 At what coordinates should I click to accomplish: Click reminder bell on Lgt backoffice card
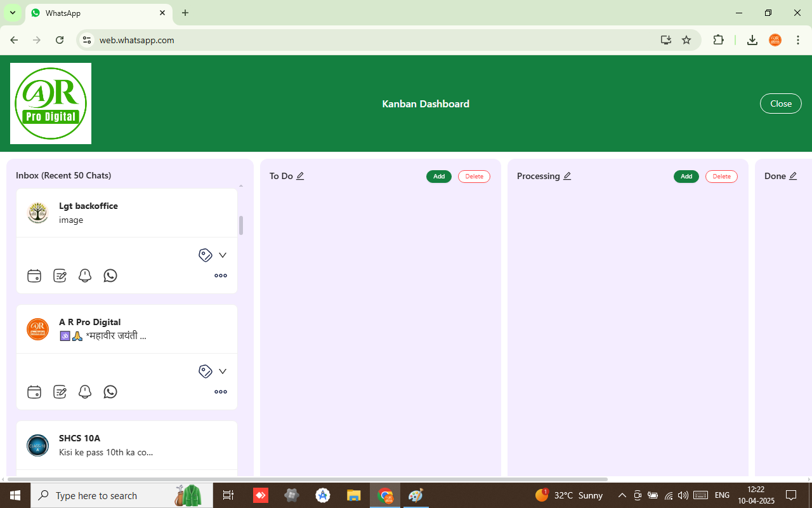(85, 276)
